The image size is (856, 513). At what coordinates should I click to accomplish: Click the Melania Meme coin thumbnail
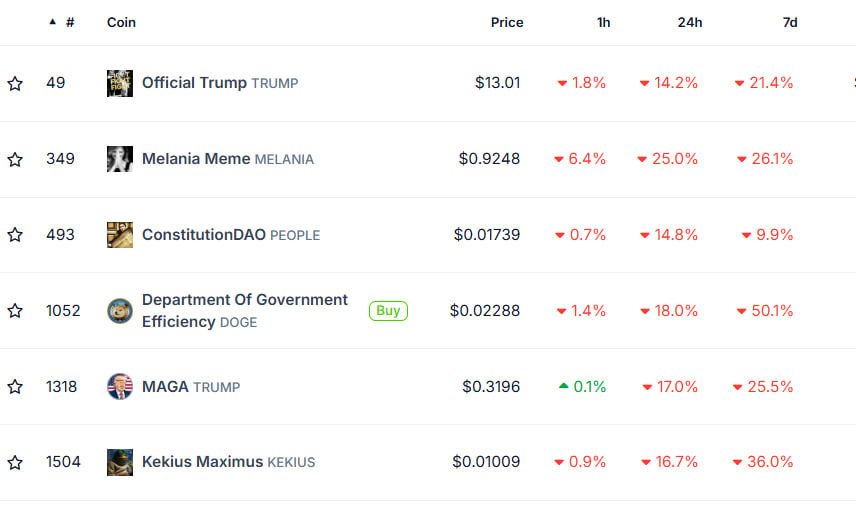point(120,159)
